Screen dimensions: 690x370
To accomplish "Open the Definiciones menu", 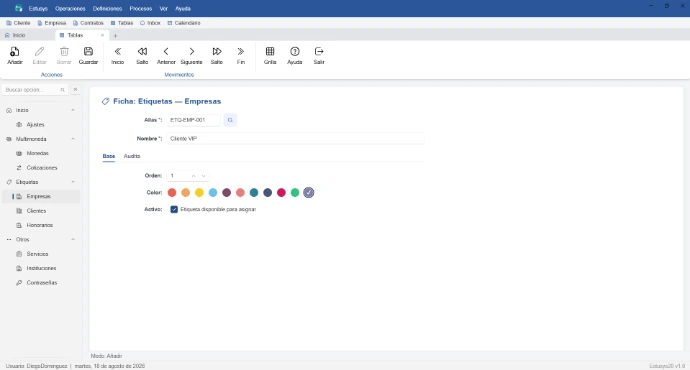I will click(107, 9).
